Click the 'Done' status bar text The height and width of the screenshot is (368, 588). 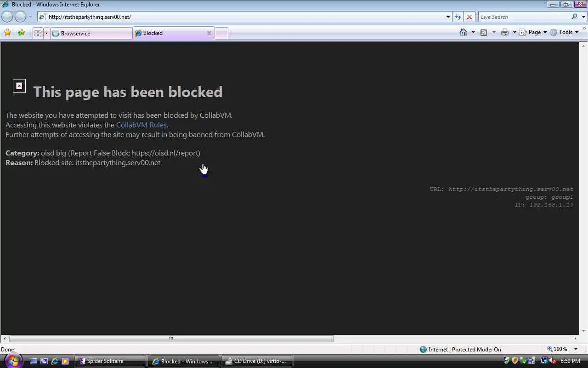coord(7,349)
